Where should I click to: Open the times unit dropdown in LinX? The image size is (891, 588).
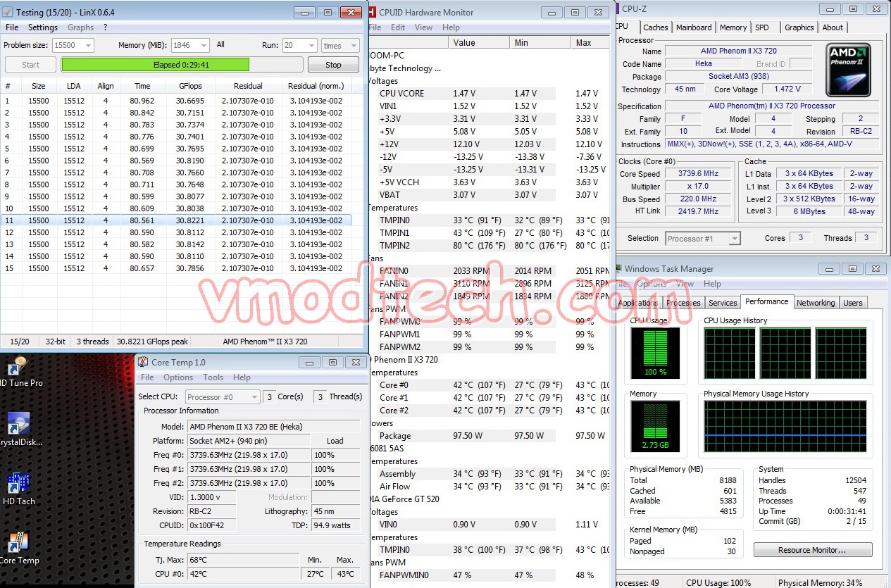(340, 45)
